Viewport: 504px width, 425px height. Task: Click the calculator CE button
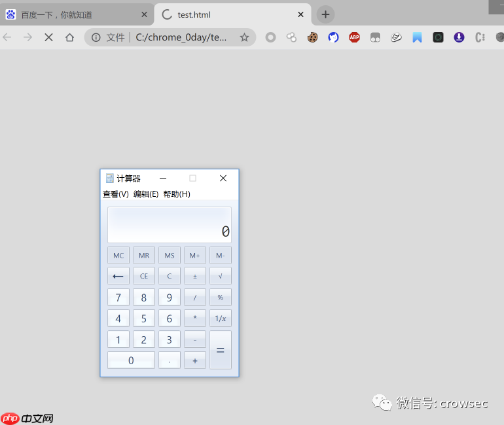click(144, 276)
